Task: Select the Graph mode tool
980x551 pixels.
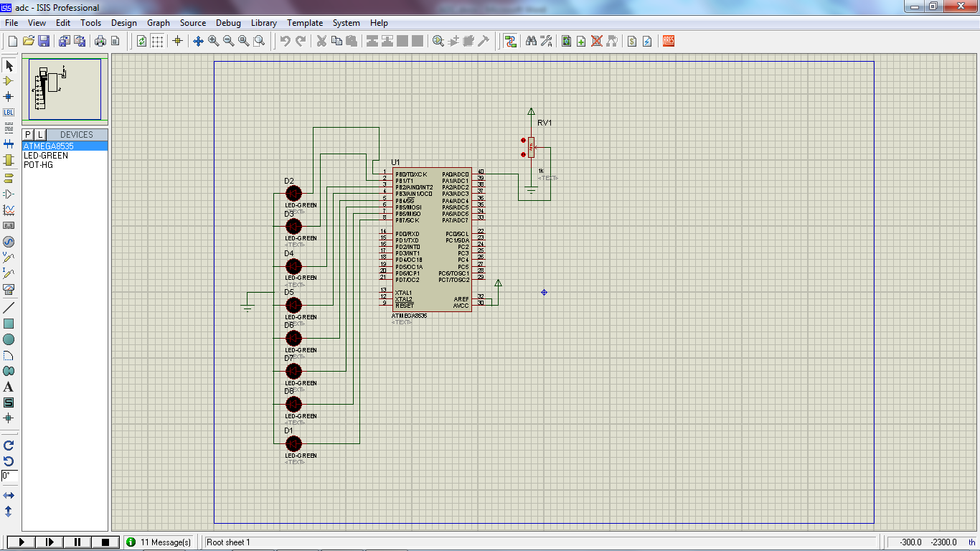Action: click(9, 208)
